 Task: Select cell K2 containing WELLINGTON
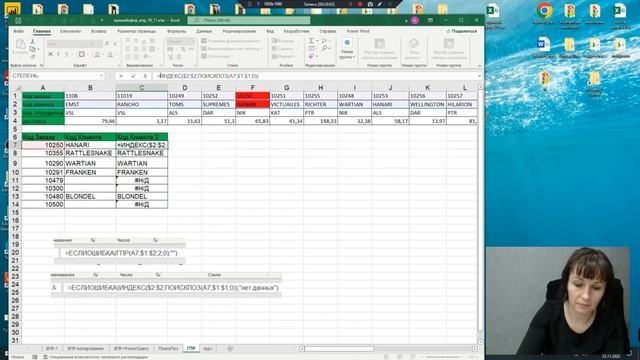pyautogui.click(x=427, y=104)
